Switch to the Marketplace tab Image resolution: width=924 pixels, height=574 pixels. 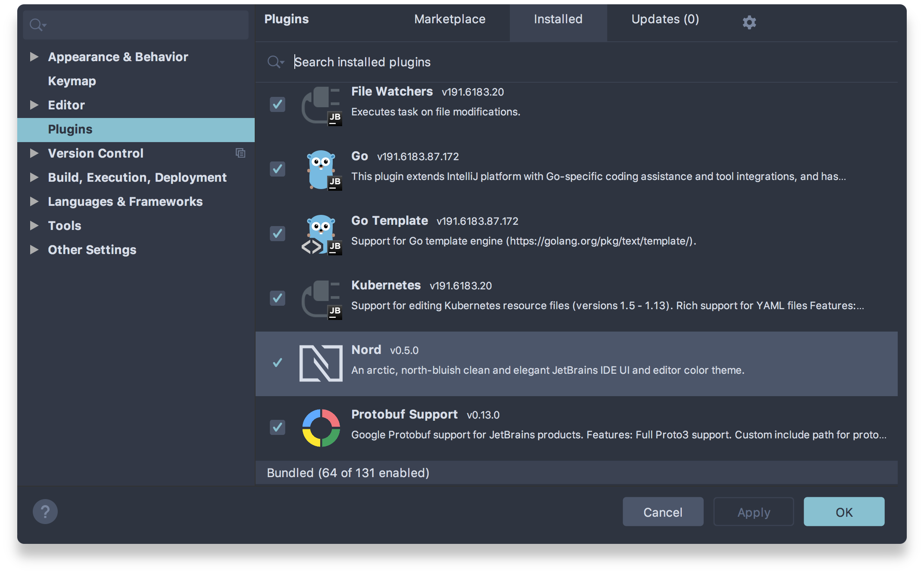pyautogui.click(x=450, y=19)
